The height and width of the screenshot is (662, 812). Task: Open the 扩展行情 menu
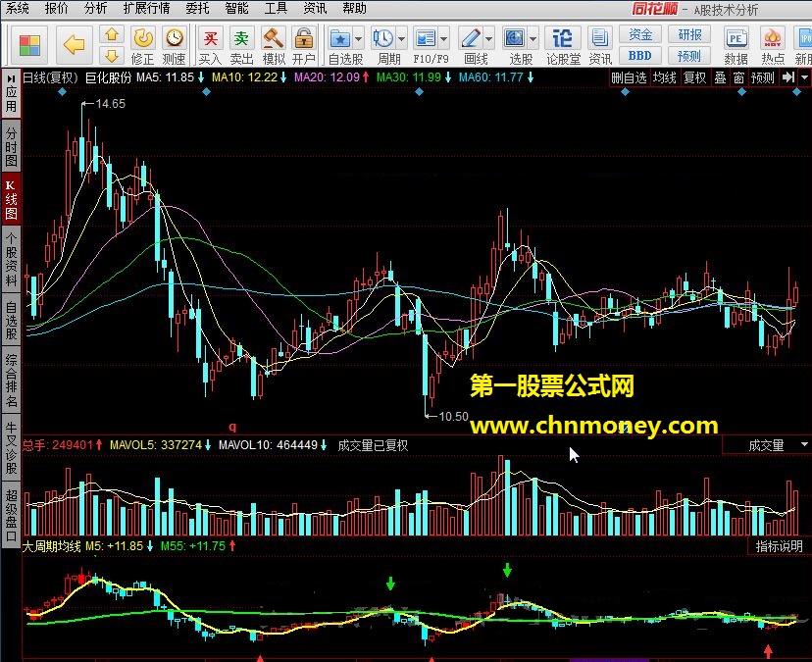pos(146,8)
